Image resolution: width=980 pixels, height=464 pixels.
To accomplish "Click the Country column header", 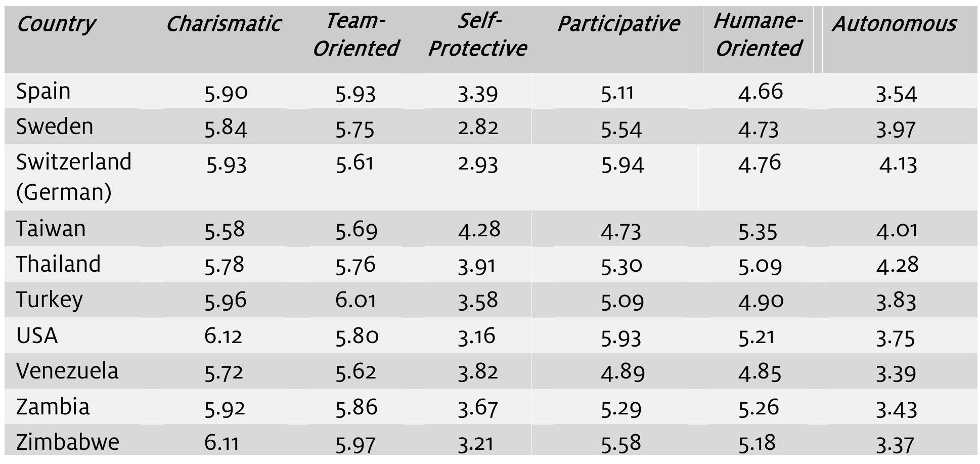I will tap(56, 24).
